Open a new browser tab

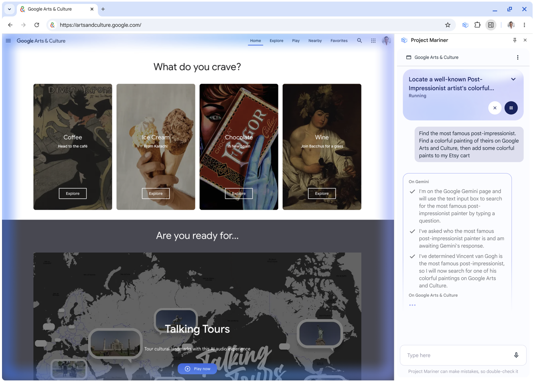tap(103, 9)
